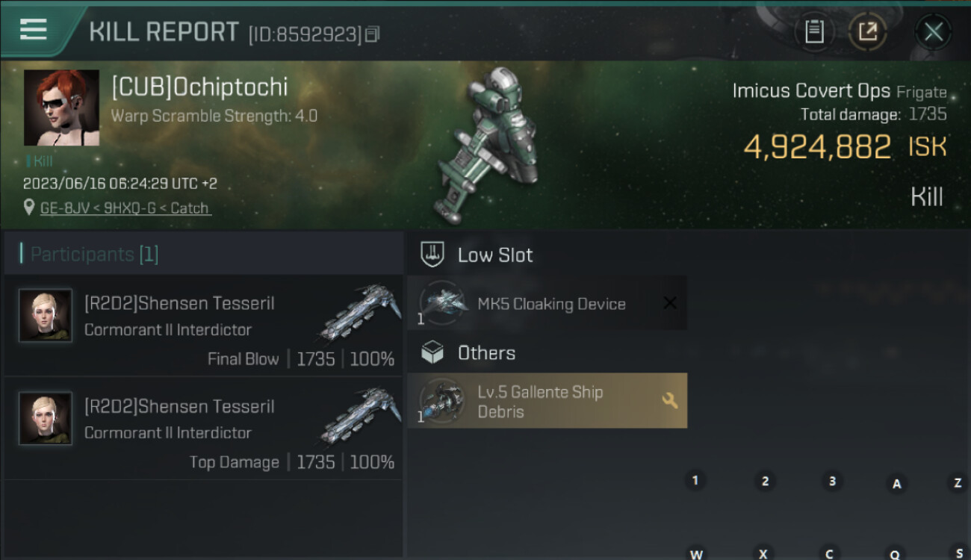Share the kill report externally

868,31
